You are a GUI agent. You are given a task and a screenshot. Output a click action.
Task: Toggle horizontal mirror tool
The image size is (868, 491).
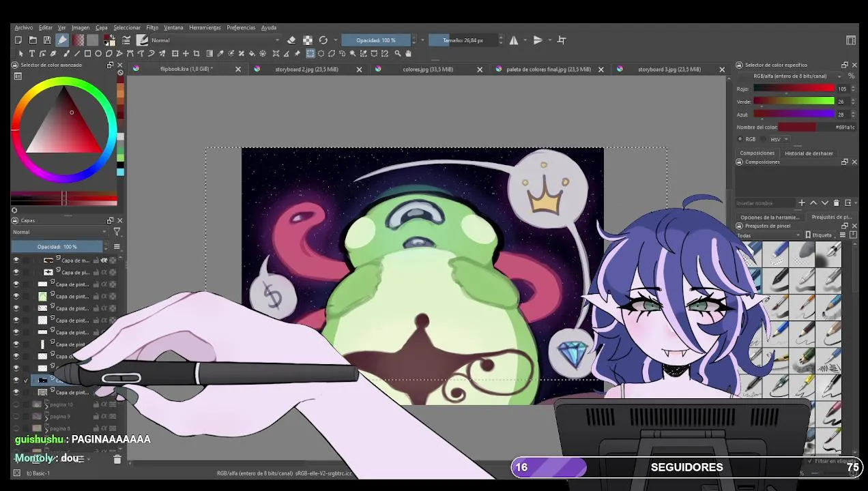click(514, 40)
